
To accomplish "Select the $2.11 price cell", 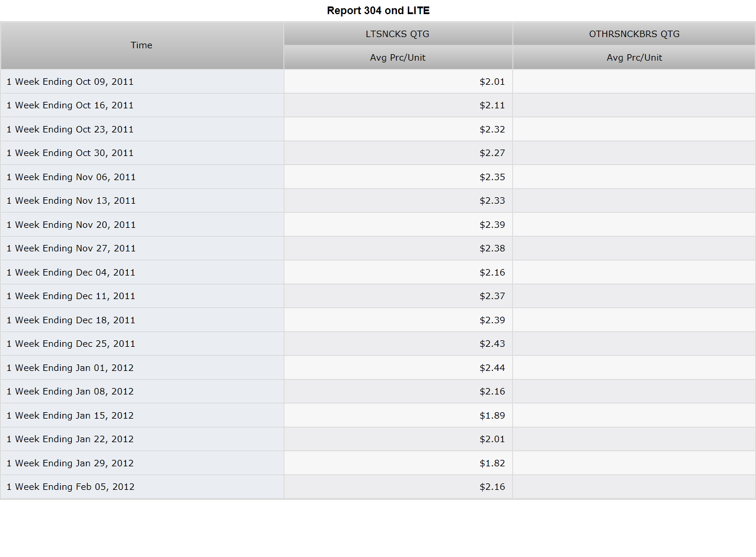I will [x=398, y=105].
